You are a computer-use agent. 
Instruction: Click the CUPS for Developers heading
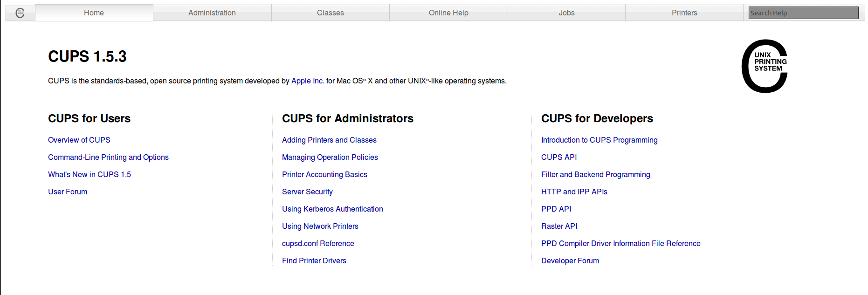597,119
